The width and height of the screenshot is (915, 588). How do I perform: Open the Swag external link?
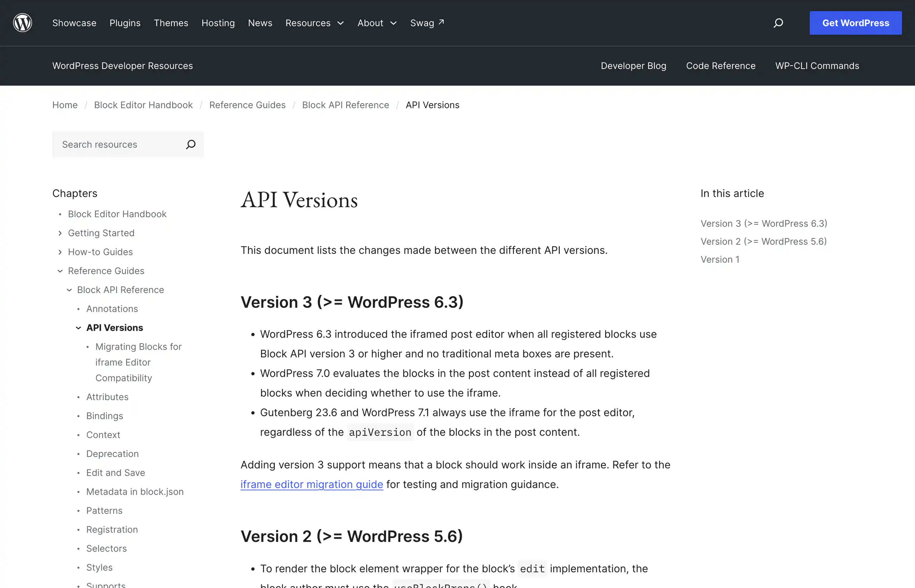pyautogui.click(x=427, y=23)
